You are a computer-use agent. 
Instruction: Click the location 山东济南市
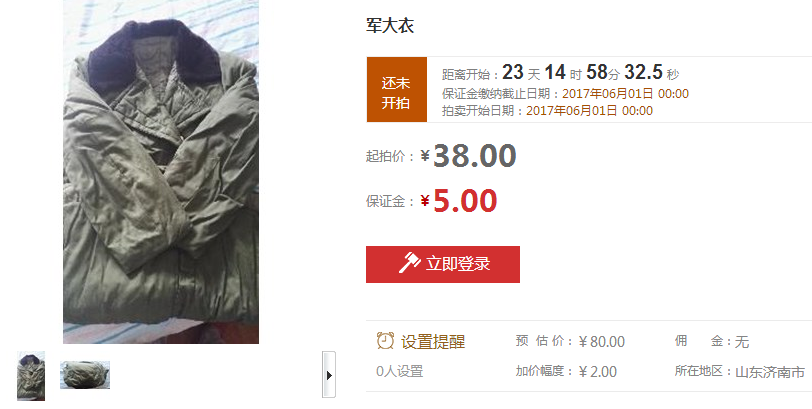(x=770, y=372)
